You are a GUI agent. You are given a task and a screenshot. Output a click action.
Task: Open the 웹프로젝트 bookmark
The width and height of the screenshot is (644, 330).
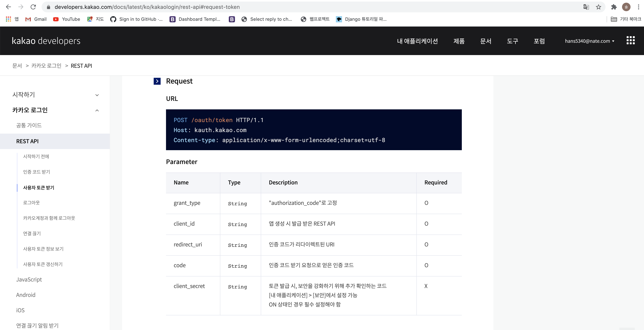pos(315,19)
